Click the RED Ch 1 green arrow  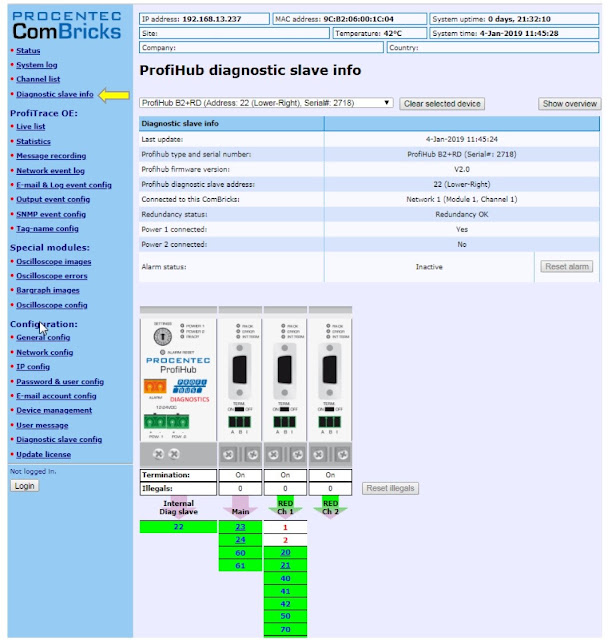tap(285, 507)
